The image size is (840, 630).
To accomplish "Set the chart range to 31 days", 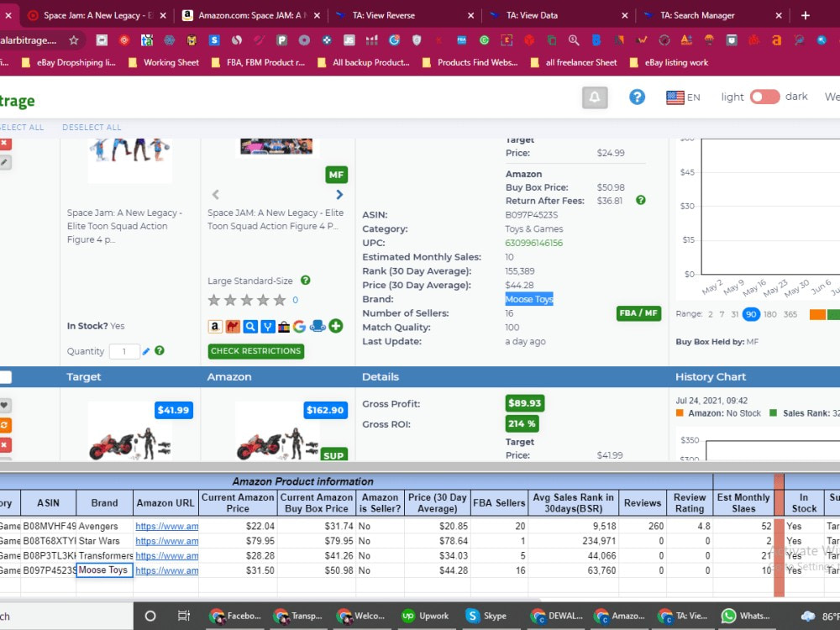I will pyautogui.click(x=734, y=314).
